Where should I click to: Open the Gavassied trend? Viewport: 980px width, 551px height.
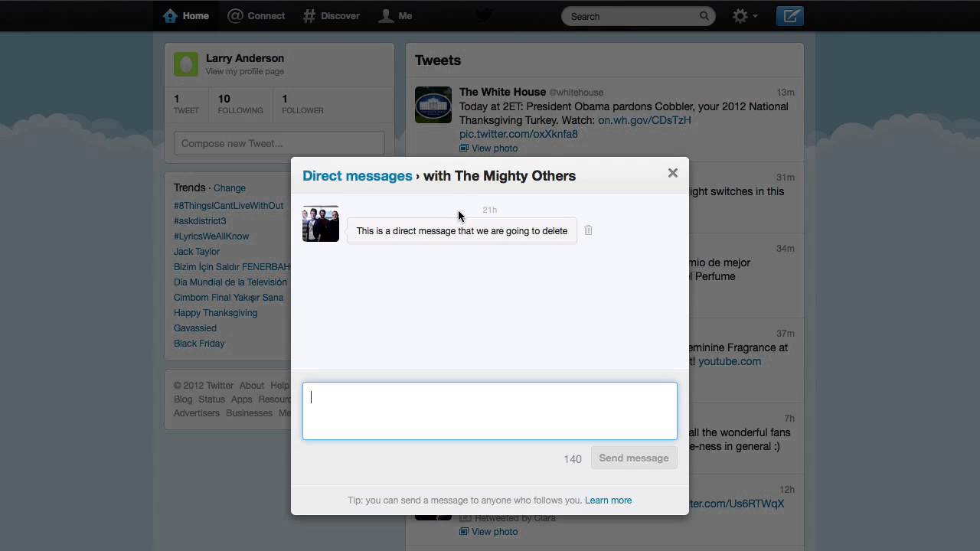point(195,328)
